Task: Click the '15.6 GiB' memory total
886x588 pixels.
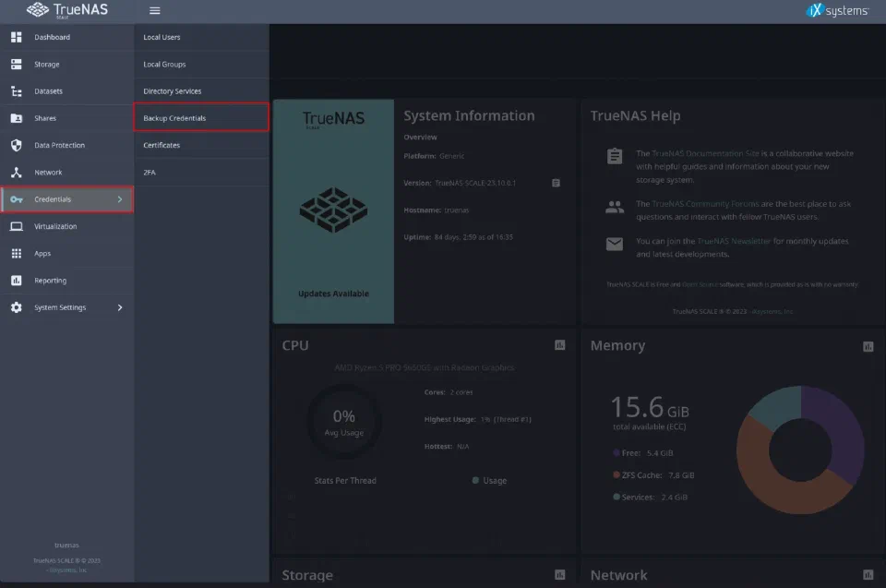Action: pyautogui.click(x=650, y=407)
